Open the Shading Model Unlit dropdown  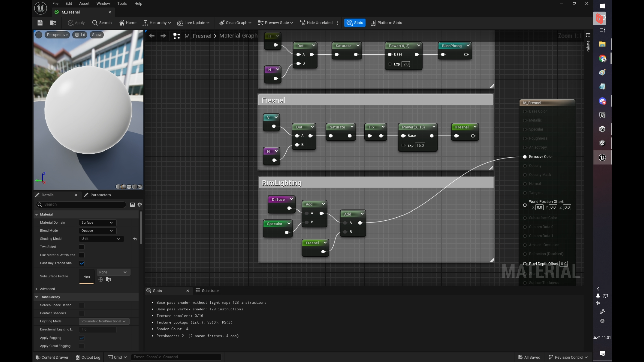point(101,239)
